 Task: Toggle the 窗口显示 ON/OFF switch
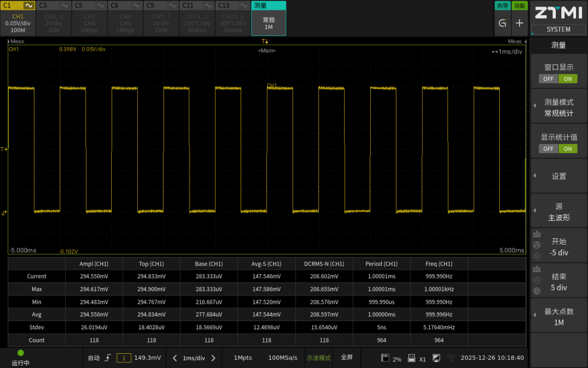[x=558, y=79]
